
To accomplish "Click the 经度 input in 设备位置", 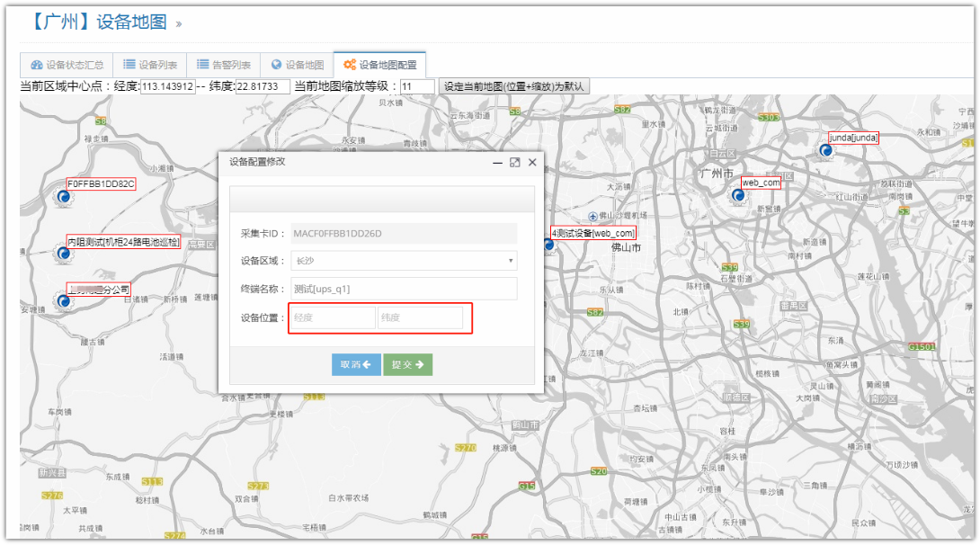I will (332, 317).
